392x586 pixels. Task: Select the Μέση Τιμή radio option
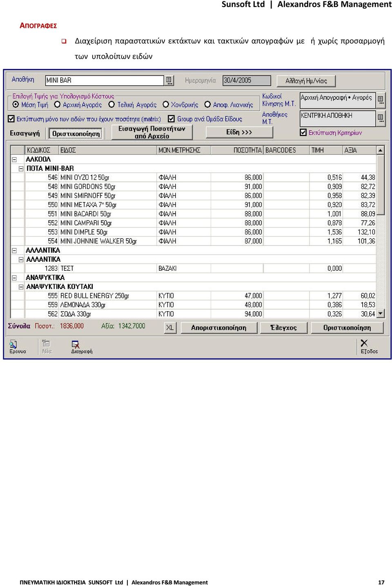[x=16, y=105]
